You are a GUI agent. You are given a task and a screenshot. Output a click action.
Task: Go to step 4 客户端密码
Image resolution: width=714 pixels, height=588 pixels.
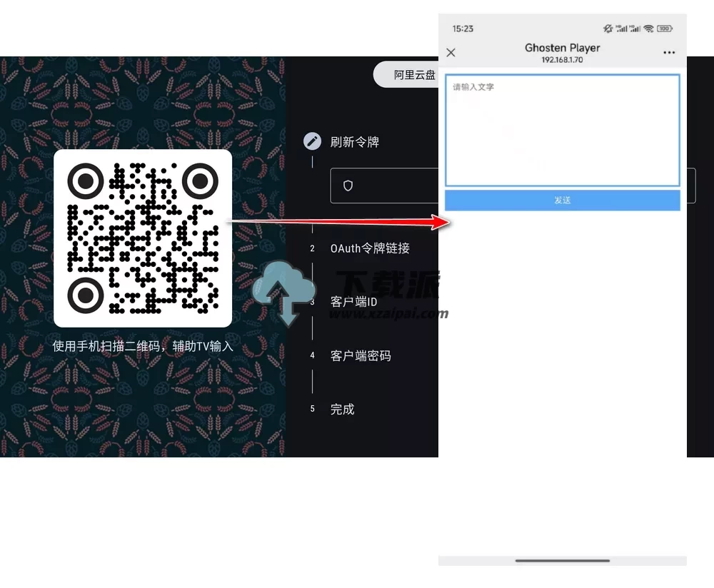tap(361, 355)
